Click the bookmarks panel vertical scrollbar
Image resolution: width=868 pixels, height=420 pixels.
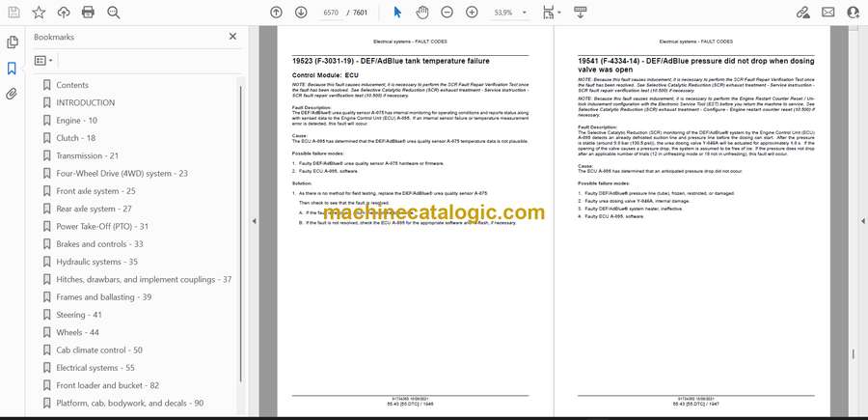coord(241,233)
